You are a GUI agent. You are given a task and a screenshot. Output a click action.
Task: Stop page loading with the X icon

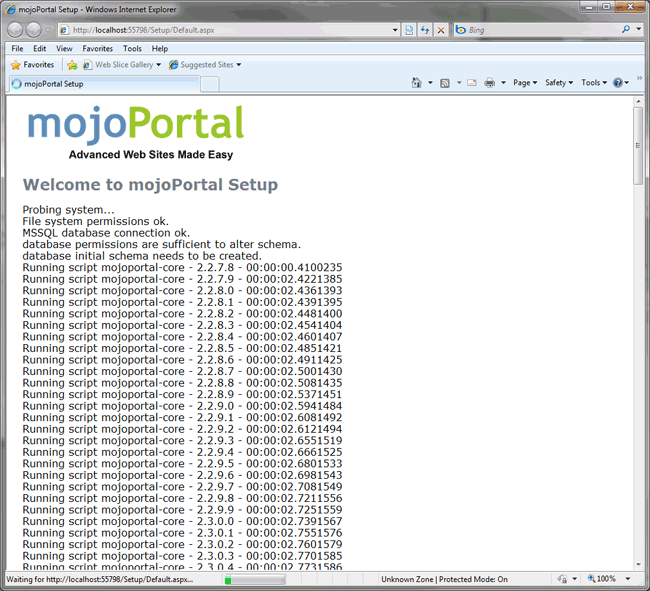(x=441, y=30)
